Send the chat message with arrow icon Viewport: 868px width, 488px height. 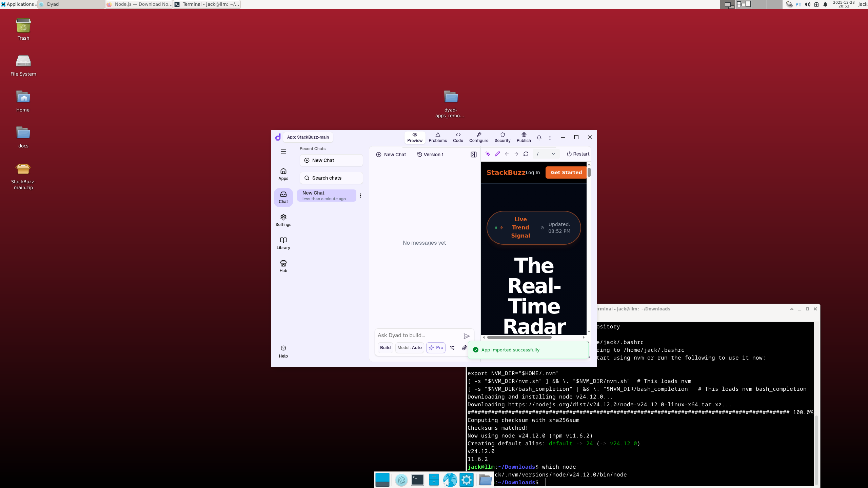tap(466, 336)
